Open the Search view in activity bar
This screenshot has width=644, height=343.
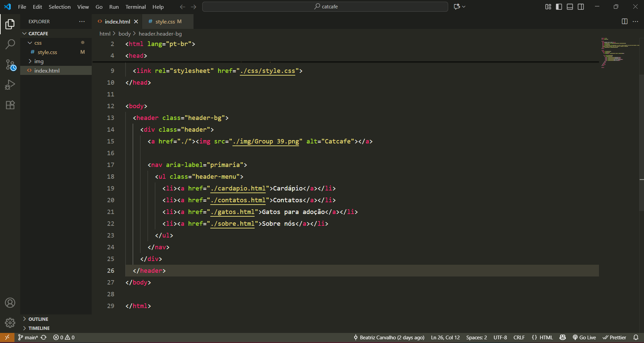pos(10,44)
